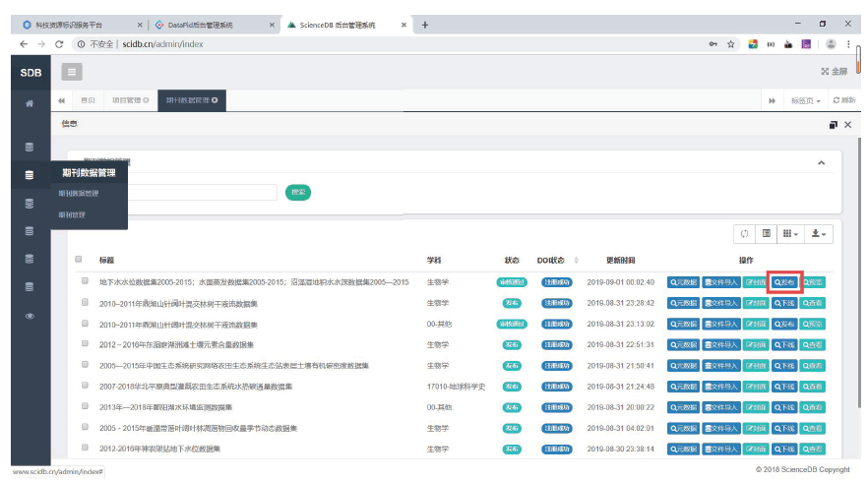868x480 pixels.
Task: Select all rows with header checkbox
Action: tap(78, 259)
